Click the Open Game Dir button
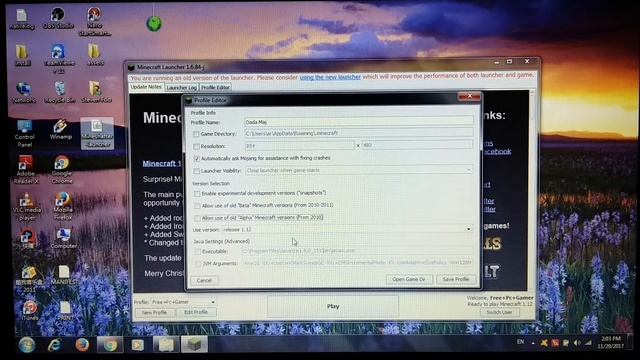Screen dimensions: 640x360 (x=409, y=279)
